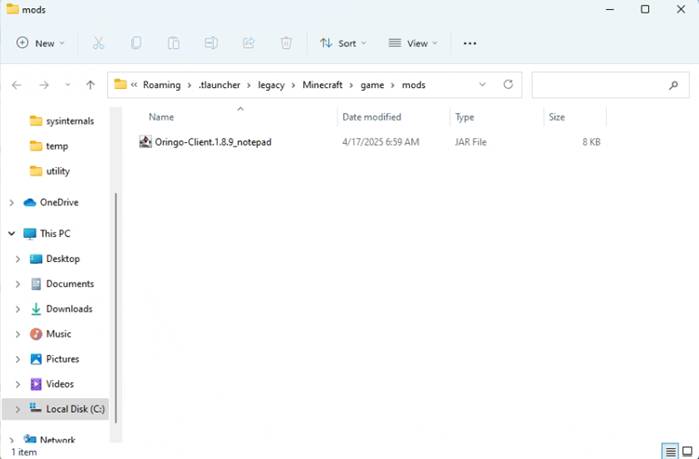Click the Cut scissors icon in toolbar

(x=98, y=43)
